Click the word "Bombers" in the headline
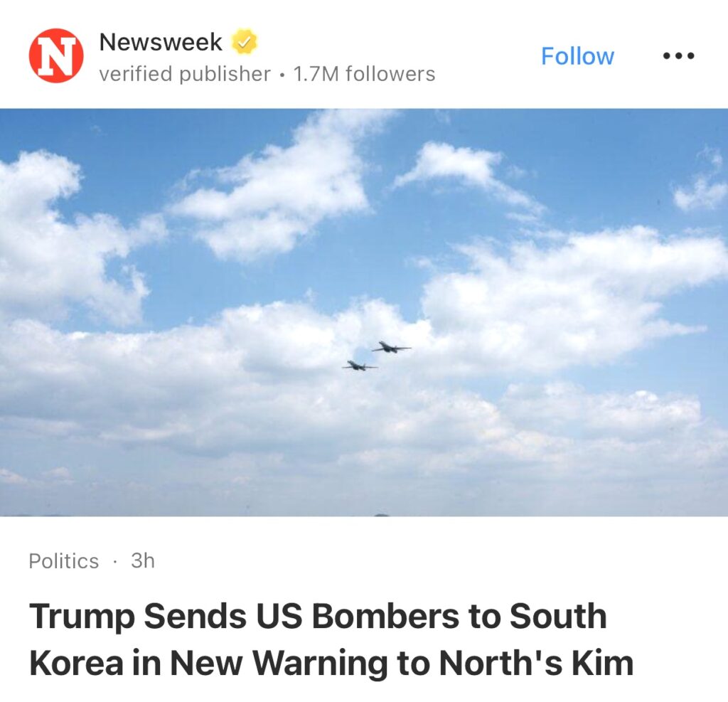 385,617
